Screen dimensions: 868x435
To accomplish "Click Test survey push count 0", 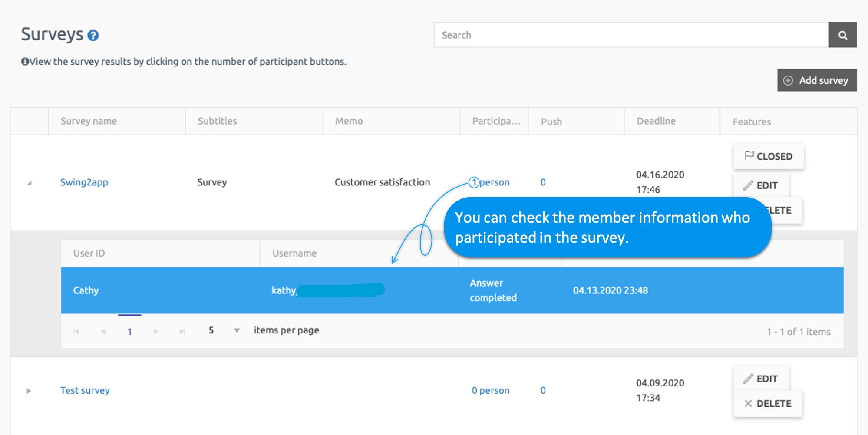I will pos(543,391).
